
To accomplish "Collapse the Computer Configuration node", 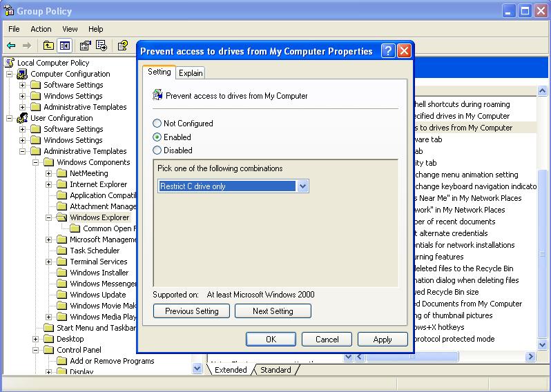I will click(10, 74).
